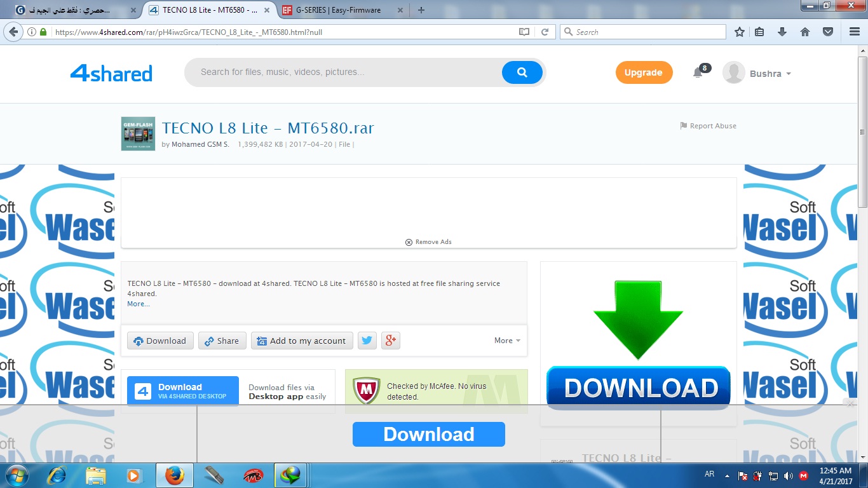Click Download via 4shared Desktop
This screenshot has height=488, width=868.
click(x=183, y=391)
